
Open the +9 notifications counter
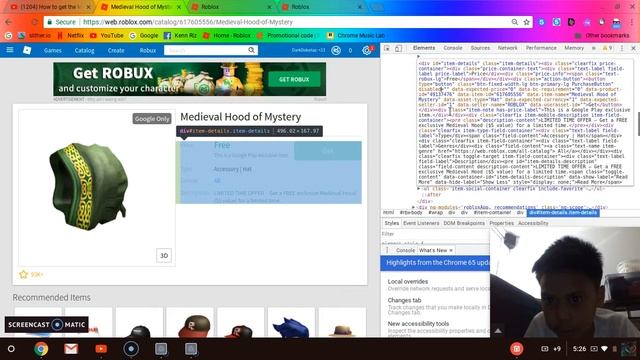click(557, 349)
